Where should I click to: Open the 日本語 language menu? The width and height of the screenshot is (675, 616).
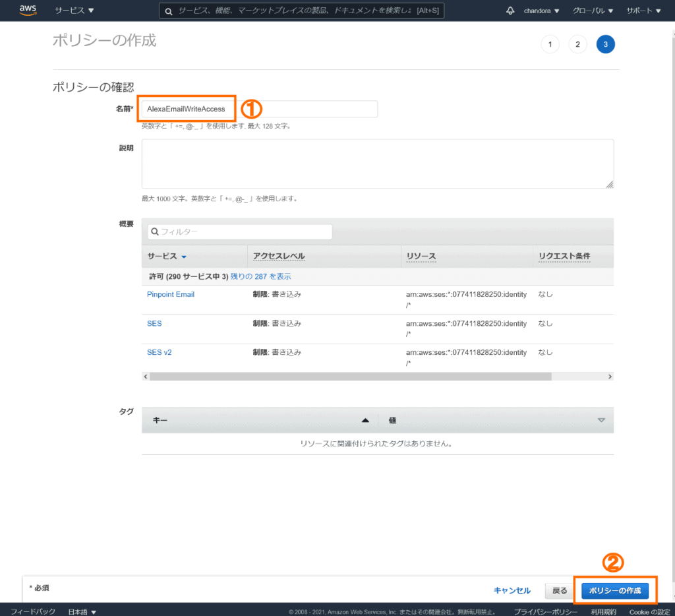(82, 611)
